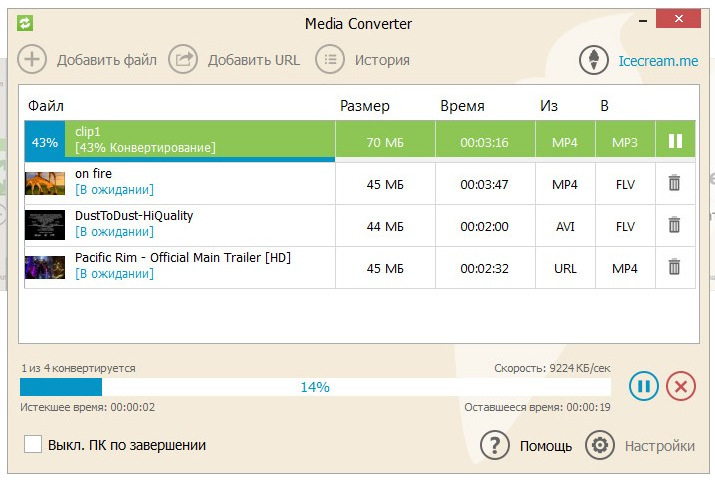Pause clip1 conversion in the row
This screenshot has height=483, width=715.
[x=675, y=141]
